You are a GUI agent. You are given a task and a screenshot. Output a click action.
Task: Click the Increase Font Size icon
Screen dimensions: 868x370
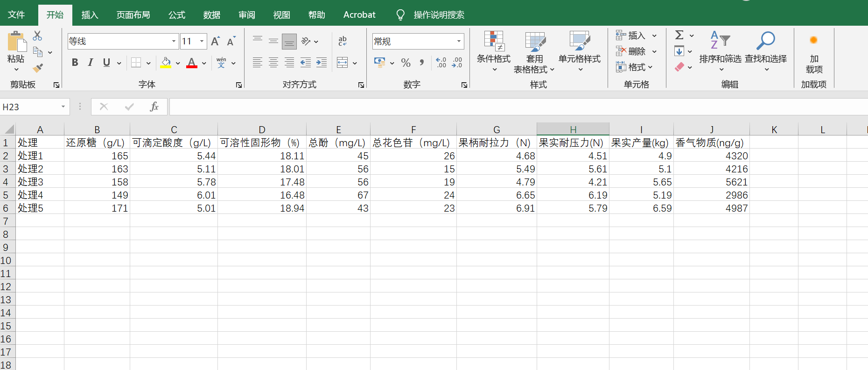pos(215,42)
